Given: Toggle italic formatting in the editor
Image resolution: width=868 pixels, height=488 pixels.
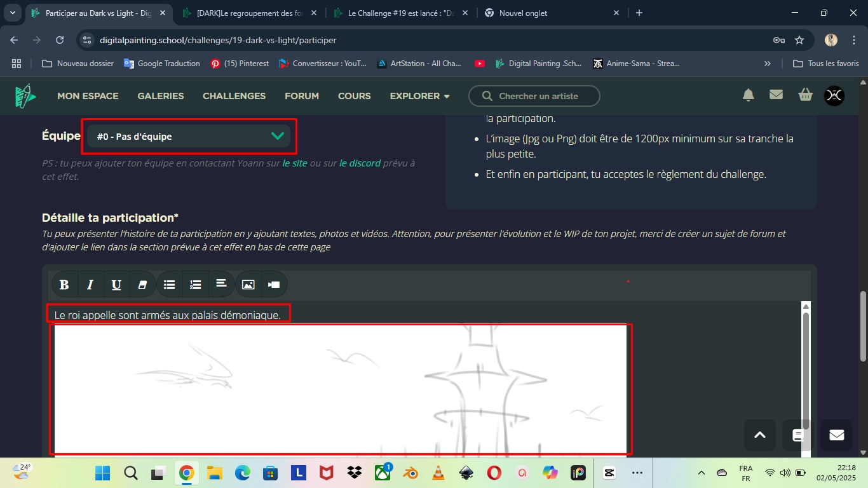Looking at the screenshot, I should point(90,285).
